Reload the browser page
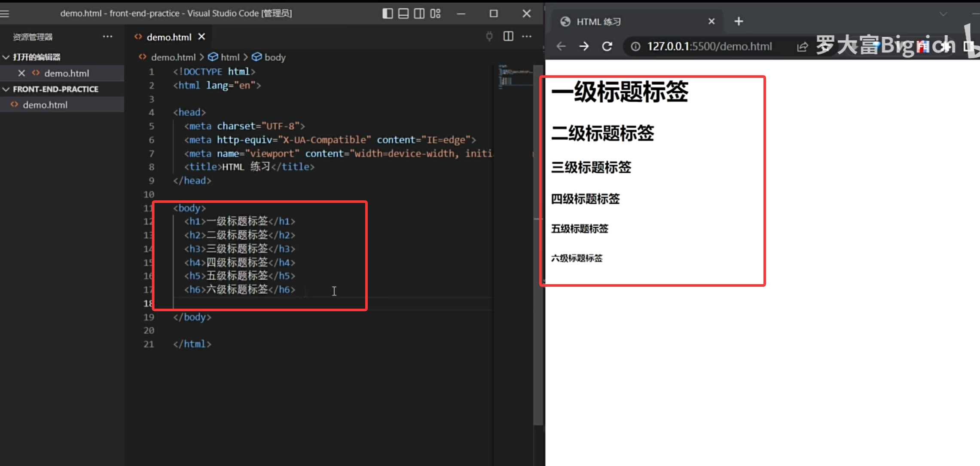The height and width of the screenshot is (466, 980). click(607, 46)
